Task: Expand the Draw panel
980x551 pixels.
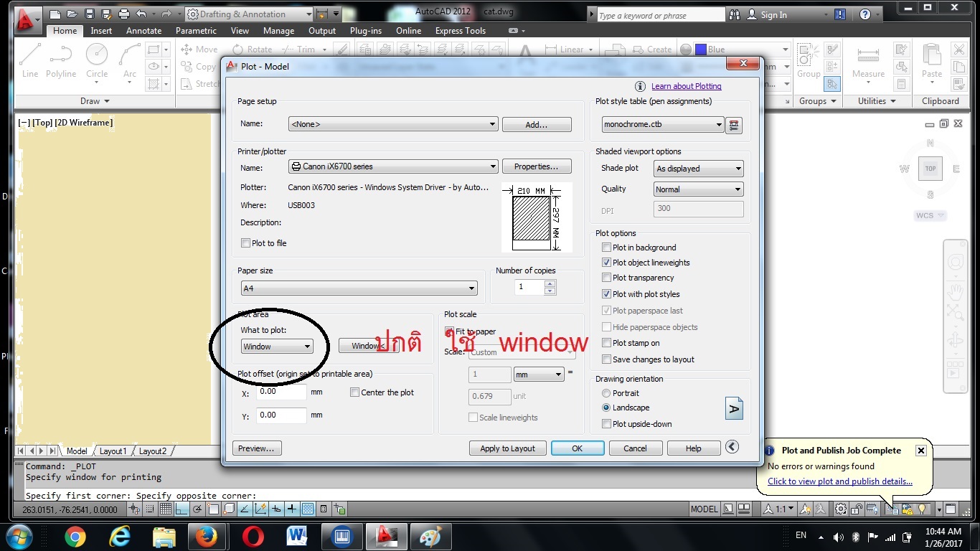Action: (x=95, y=101)
